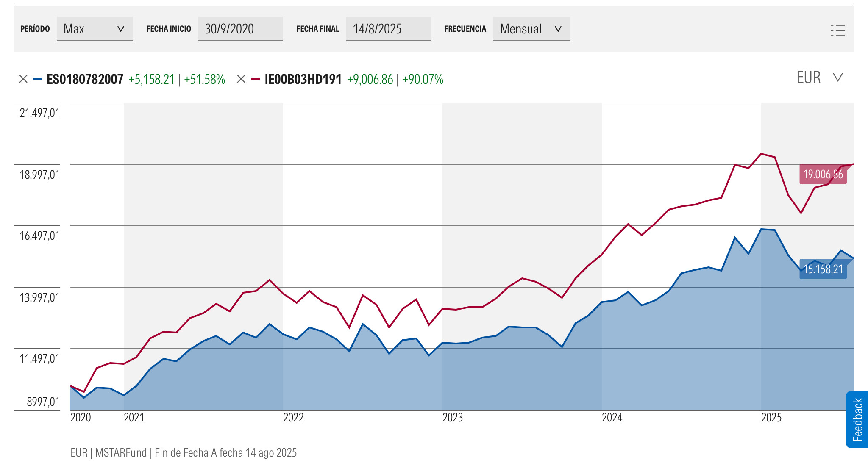Click the ES0180782007 fund label
868x463 pixels.
point(85,79)
